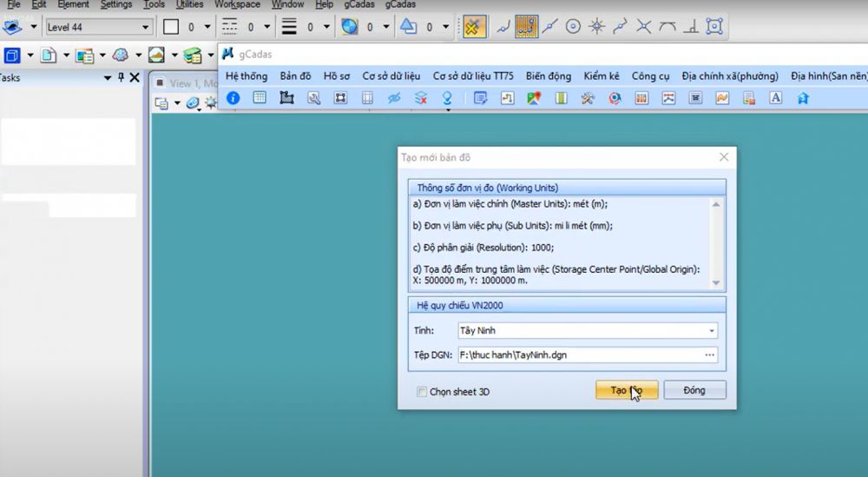This screenshot has height=477, width=868.
Task: Click the Tạo lập button
Action: (627, 391)
